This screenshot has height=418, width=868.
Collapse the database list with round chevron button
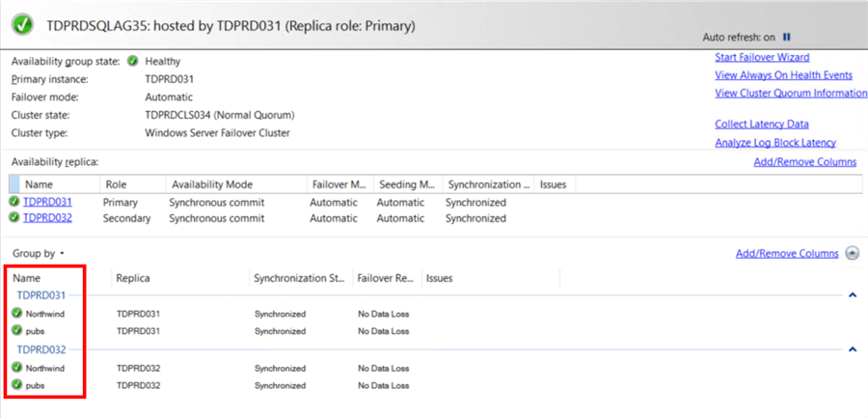852,253
